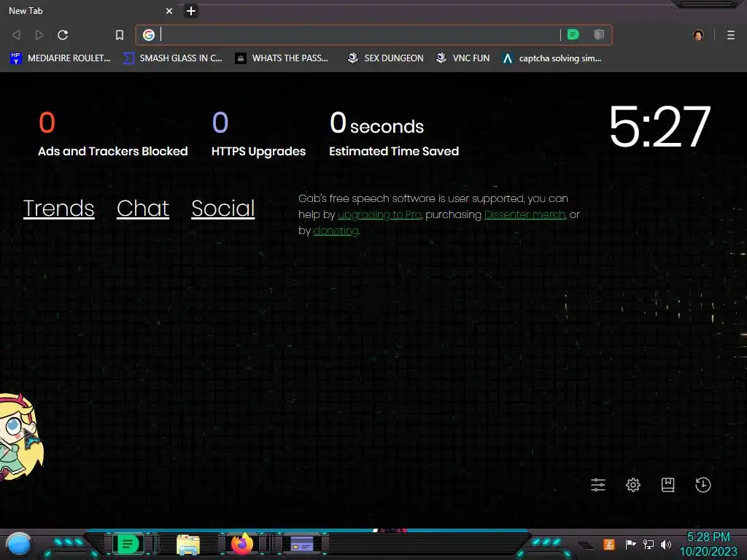Go forward using the forward arrow

pyautogui.click(x=39, y=35)
